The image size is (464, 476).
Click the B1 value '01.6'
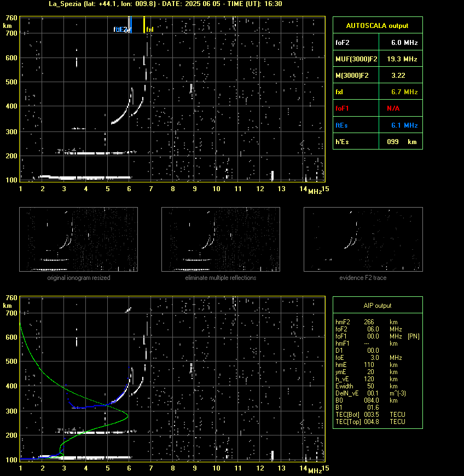point(373,408)
